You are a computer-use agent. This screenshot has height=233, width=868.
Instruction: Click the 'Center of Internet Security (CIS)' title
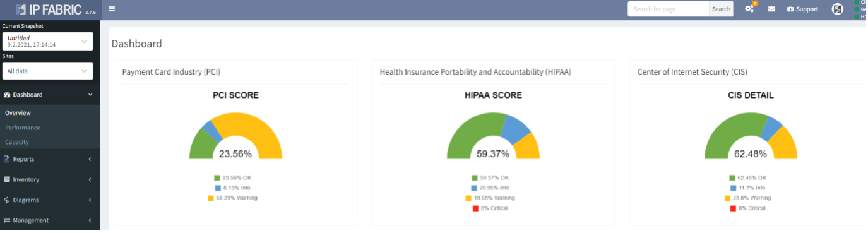tap(693, 72)
